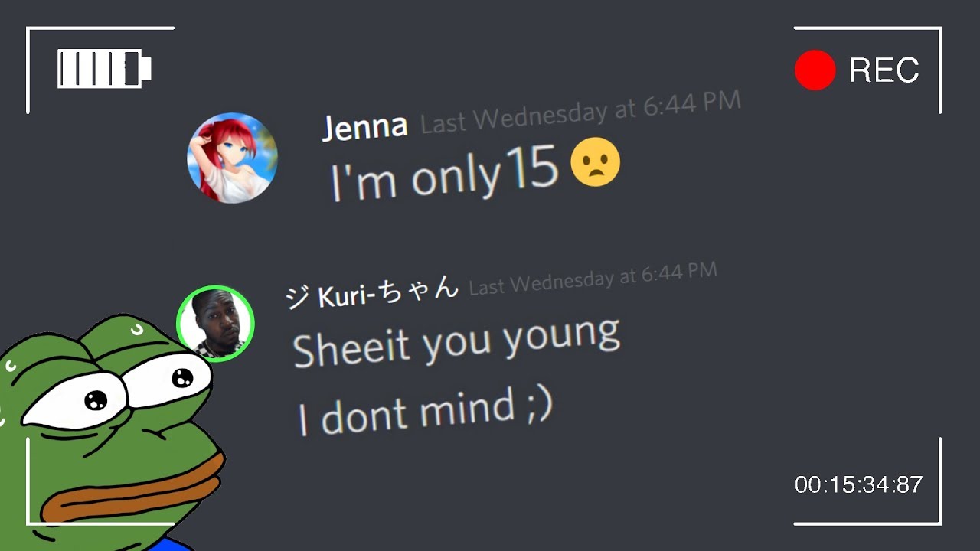Click Kuri-ちゃん's Last Wednesday 6:44 PM timestamp
This screenshot has height=551, width=980.
[593, 278]
